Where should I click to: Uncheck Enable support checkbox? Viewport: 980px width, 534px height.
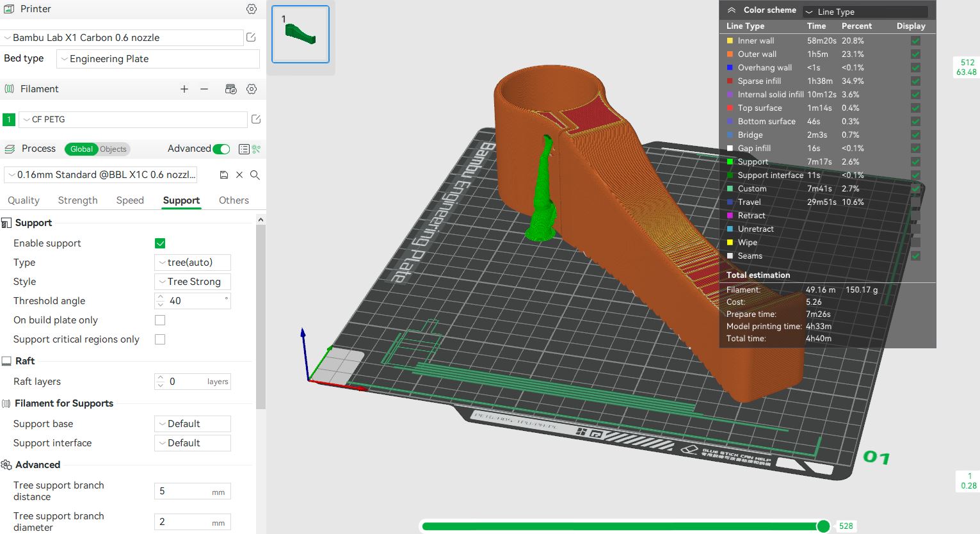160,243
